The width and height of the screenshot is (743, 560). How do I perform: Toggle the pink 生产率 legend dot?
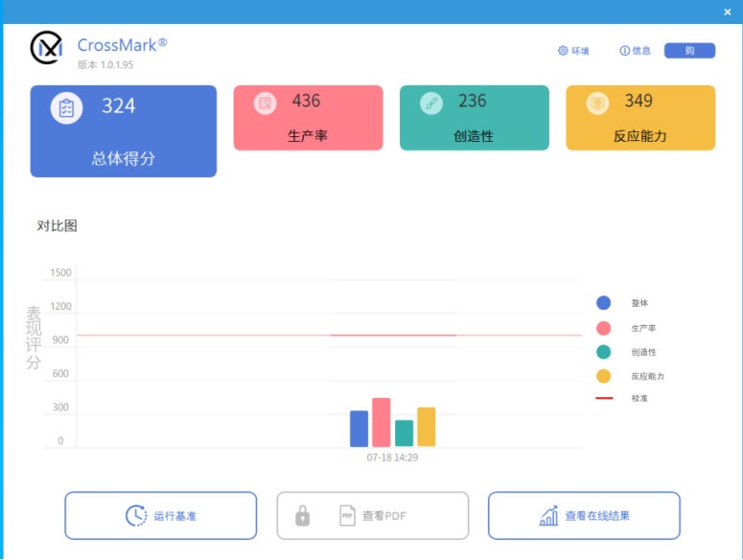pyautogui.click(x=603, y=328)
